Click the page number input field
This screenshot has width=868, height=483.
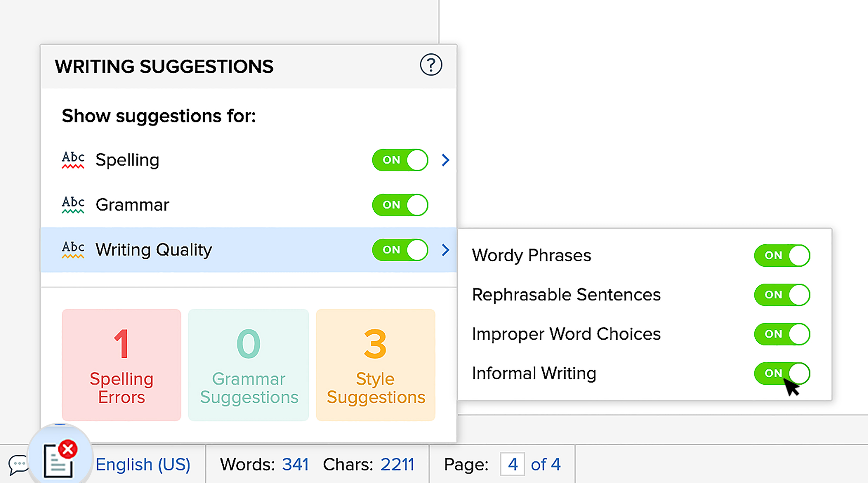(x=512, y=464)
